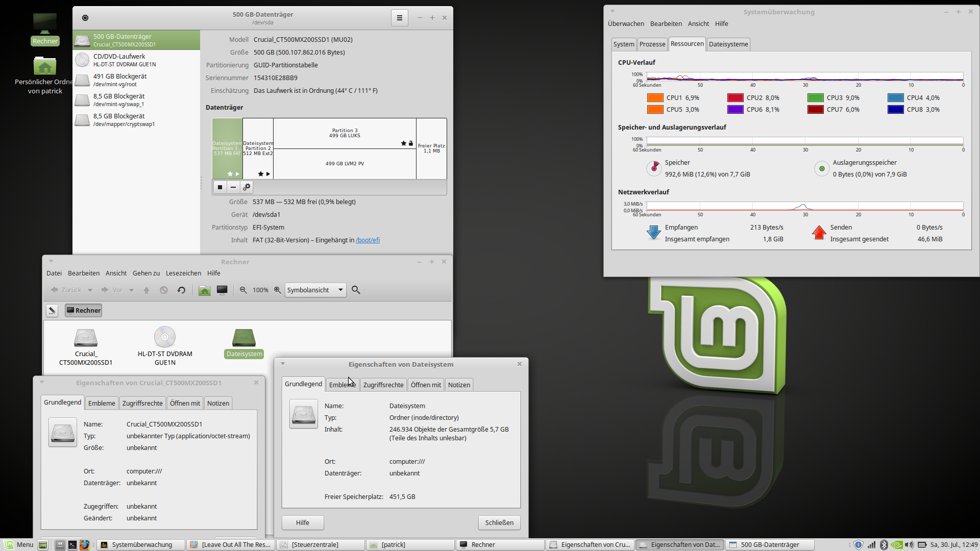Open the Lesezeichen menu
This screenshot has width=980, height=551.
tap(183, 273)
